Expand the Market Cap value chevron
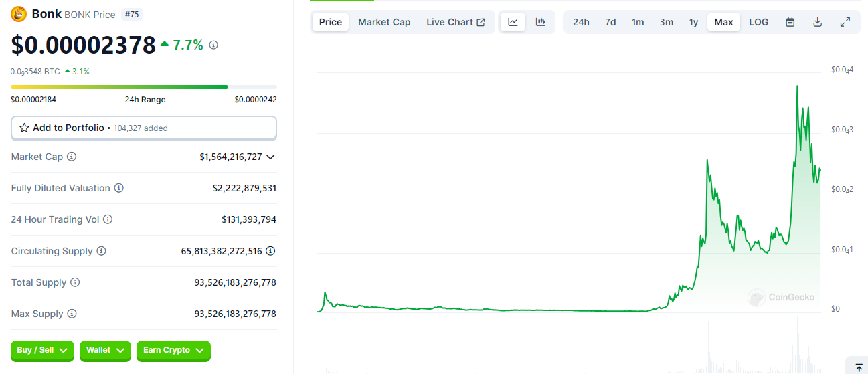This screenshot has height=374, width=868. coord(270,157)
